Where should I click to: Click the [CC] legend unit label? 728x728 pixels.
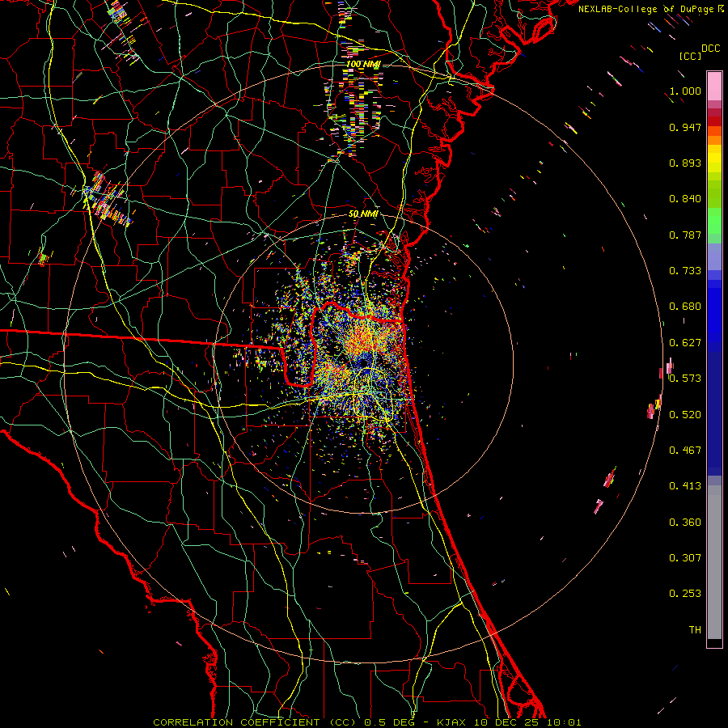691,56
